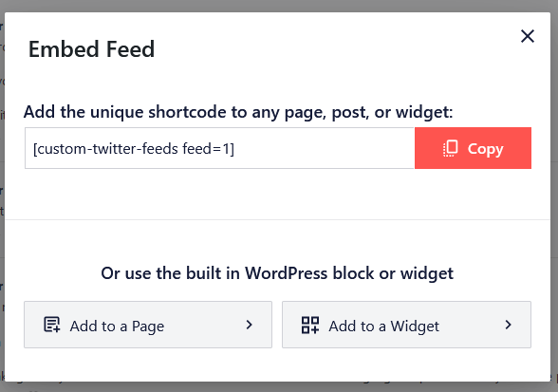The height and width of the screenshot is (392, 558).
Task: Expand the chevron on Add to a Widget
Action: [x=509, y=325]
